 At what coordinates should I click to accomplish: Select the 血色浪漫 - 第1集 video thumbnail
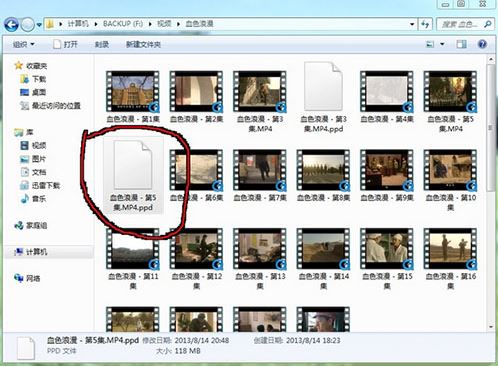(x=133, y=97)
